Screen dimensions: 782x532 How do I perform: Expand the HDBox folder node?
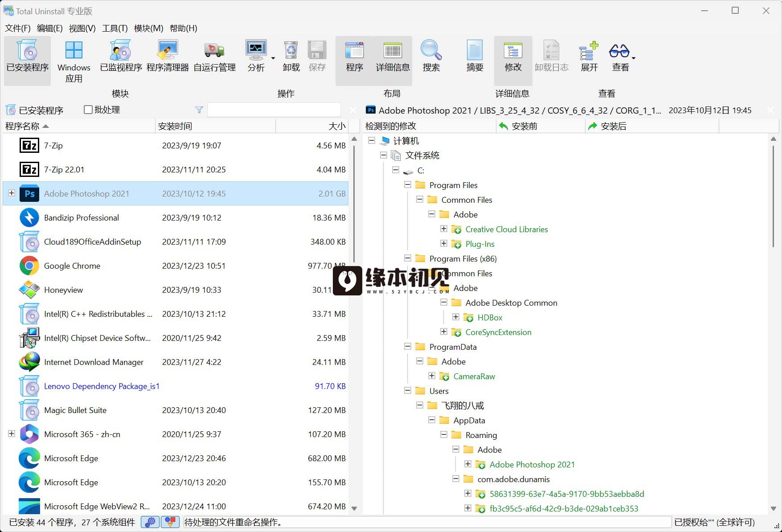tap(456, 317)
